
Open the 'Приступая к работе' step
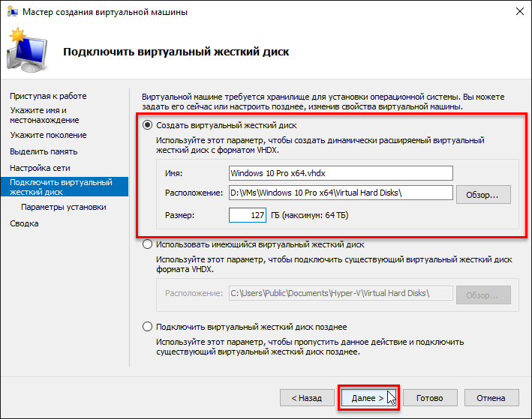coord(48,96)
